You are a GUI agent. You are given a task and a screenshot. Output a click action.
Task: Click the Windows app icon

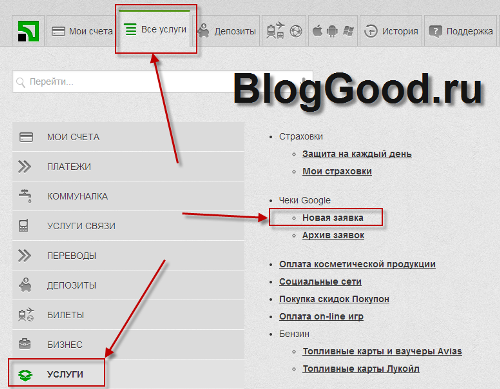point(348,31)
